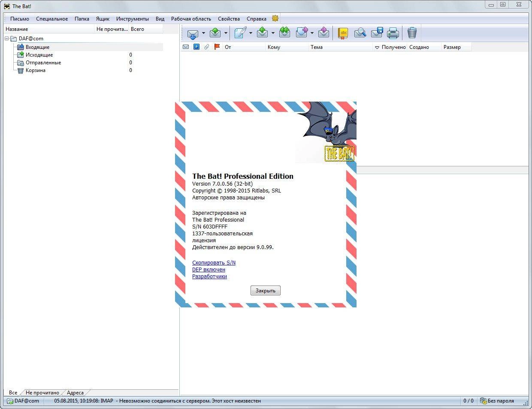Viewport: 532px width, 409px height.
Task: Click the Без пароля key icon in status bar
Action: (x=483, y=401)
